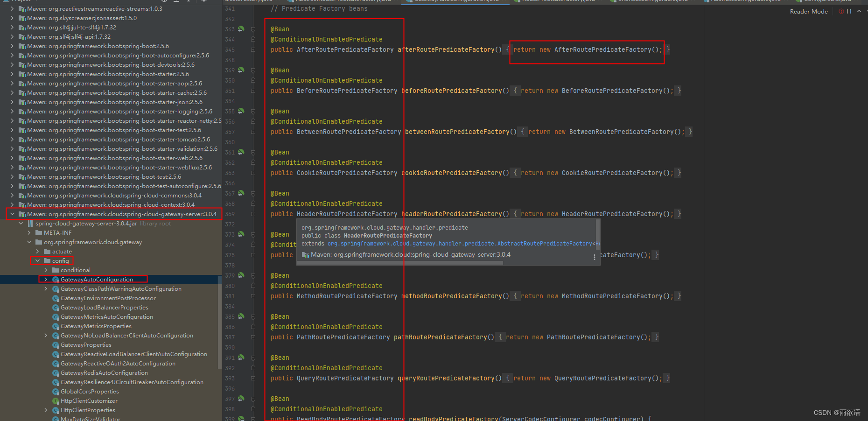Image resolution: width=868 pixels, height=421 pixels.
Task: Click the Spring bean gutter icon on line 379
Action: 241,275
